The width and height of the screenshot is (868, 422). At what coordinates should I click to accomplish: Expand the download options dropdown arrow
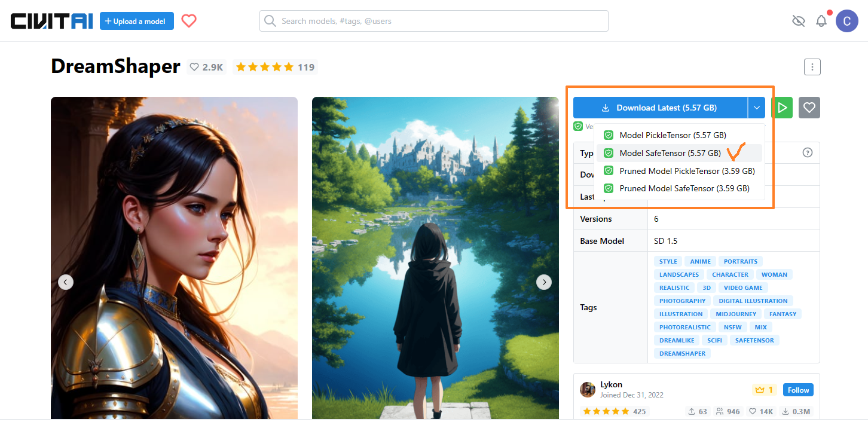pyautogui.click(x=757, y=108)
